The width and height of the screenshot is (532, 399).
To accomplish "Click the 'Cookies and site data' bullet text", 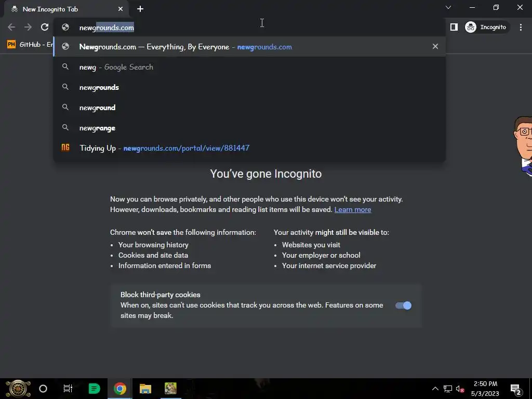I will 153,255.
